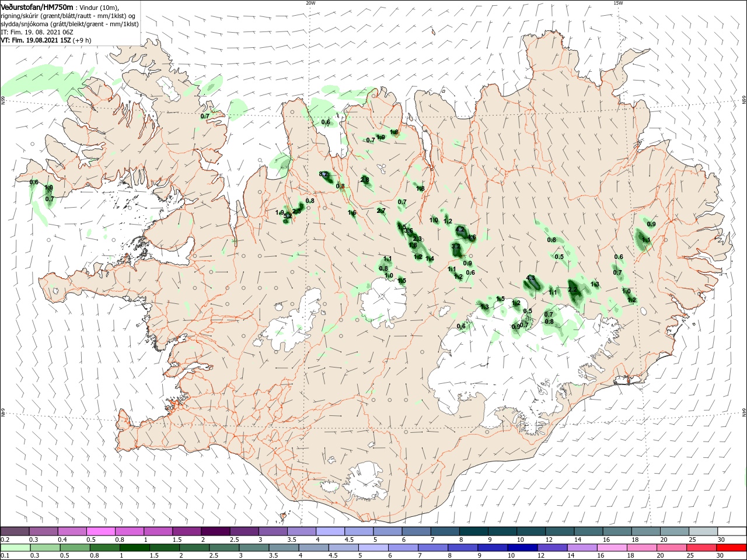Click the pale green swatch labeled 0.1 in rain legend
Viewport: 747px width, 560px height.
click(x=15, y=548)
